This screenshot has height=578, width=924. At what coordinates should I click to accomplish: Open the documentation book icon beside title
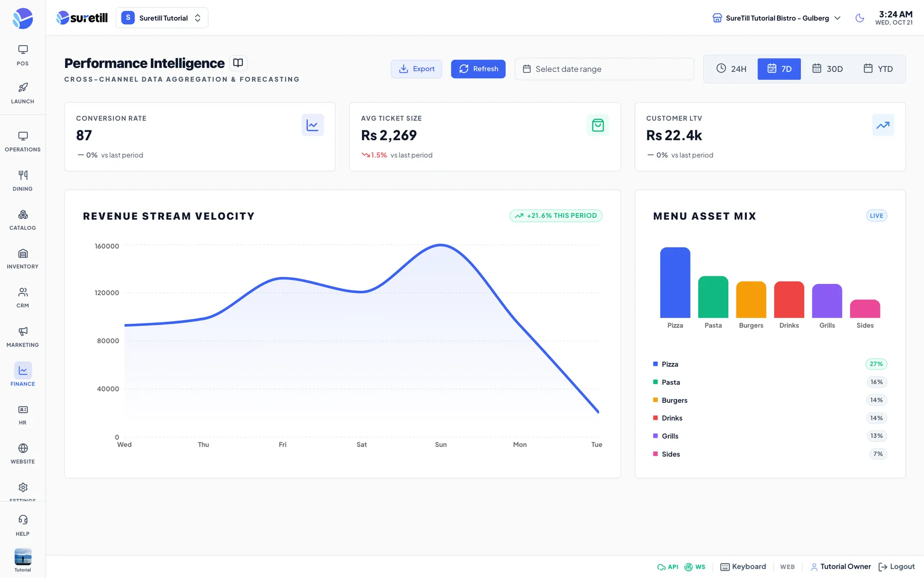(x=238, y=63)
